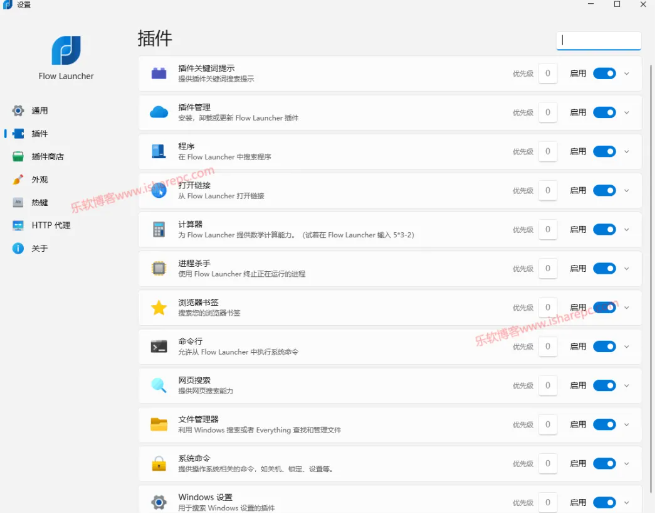Click the app icon in the title bar
The width and height of the screenshot is (655, 513).
[x=8, y=5]
